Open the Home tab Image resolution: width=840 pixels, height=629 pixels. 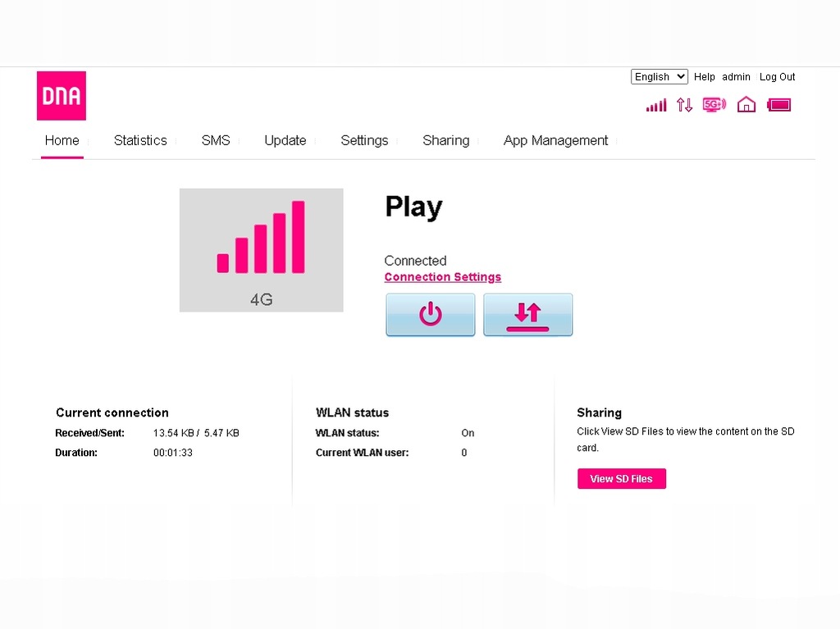click(x=62, y=140)
